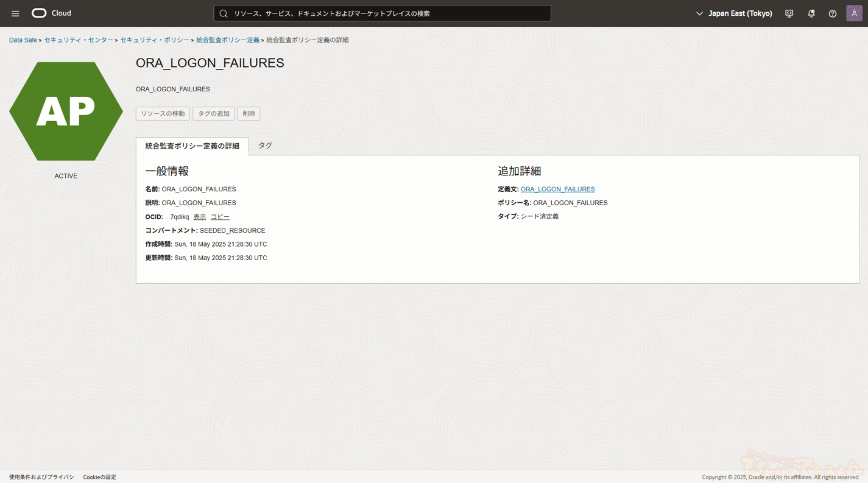Open the help question mark icon
The height and width of the screenshot is (483, 868).
832,13
